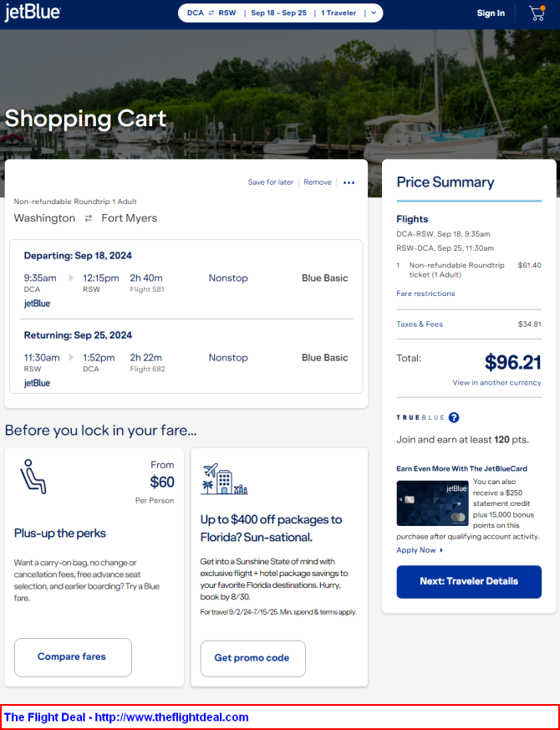Click the 9:35am departure time
The image size is (560, 730).
point(40,278)
